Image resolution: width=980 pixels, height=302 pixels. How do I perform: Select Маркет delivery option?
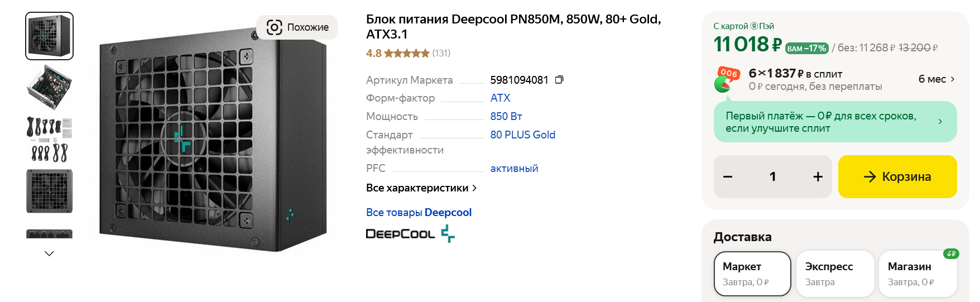point(752,274)
